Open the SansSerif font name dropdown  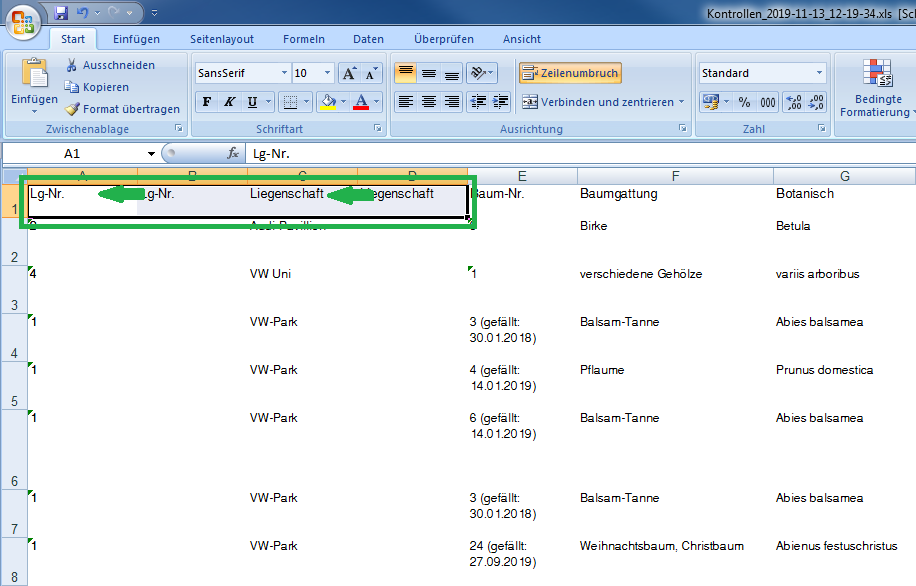pos(284,73)
